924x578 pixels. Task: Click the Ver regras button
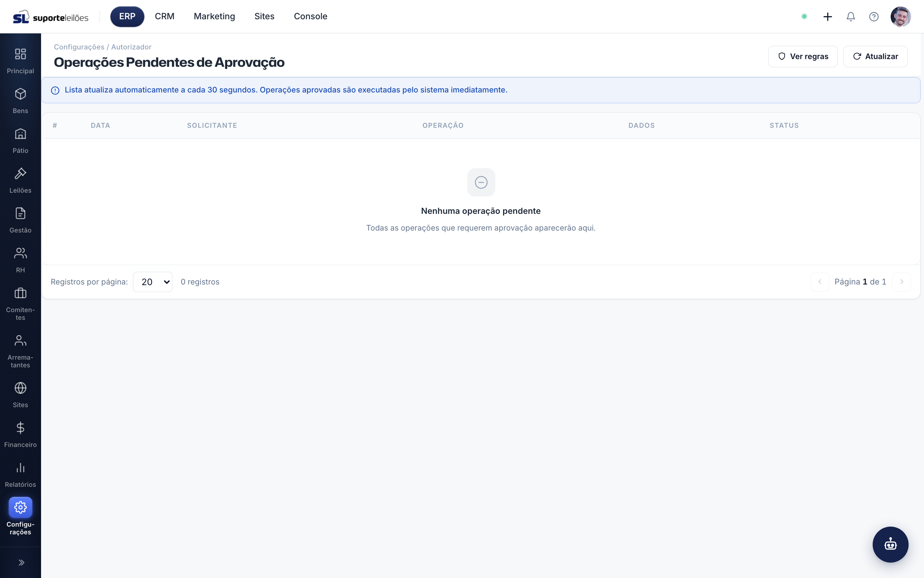803,57
